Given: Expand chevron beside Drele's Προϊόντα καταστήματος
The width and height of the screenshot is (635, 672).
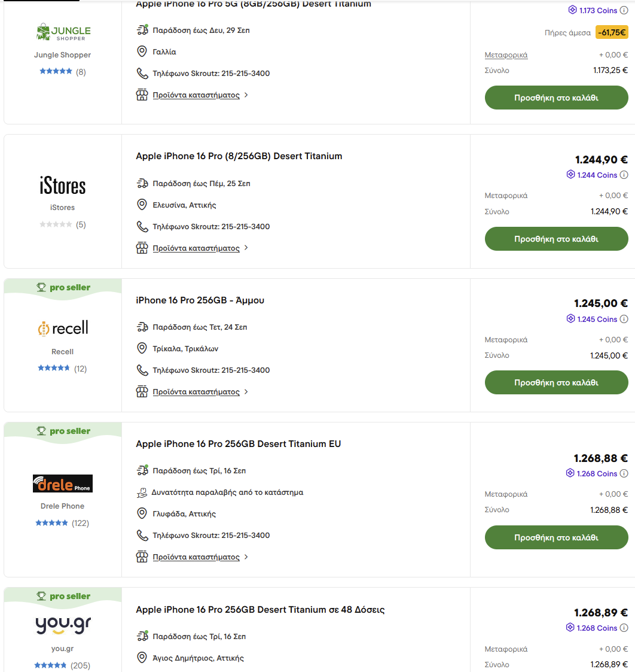Looking at the screenshot, I should click(246, 557).
